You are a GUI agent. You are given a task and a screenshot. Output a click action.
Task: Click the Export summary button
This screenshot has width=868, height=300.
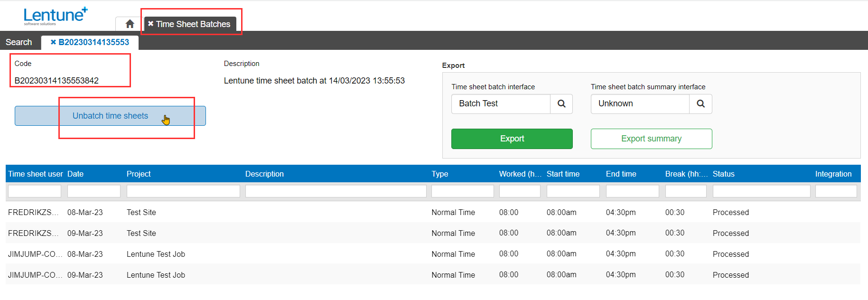(651, 139)
